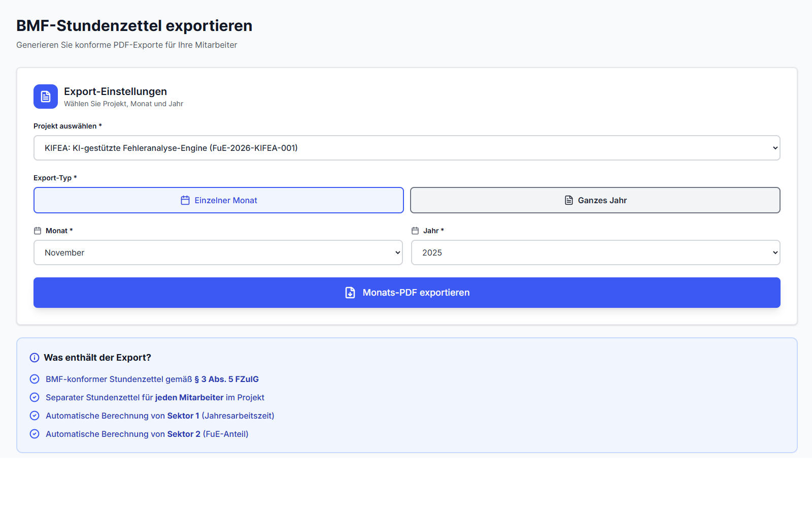The width and height of the screenshot is (812, 508).
Task: Click the calendar icon inside Einzelner Monat button
Action: 185,200
